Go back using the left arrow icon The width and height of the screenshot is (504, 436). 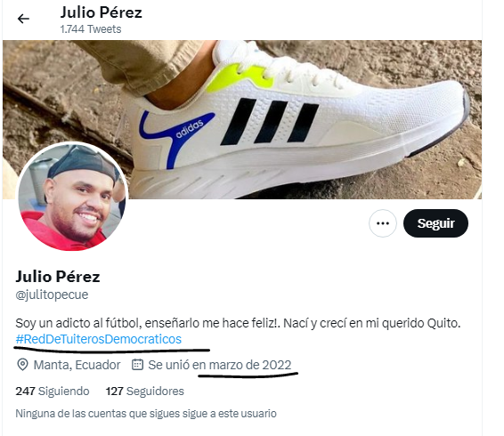click(x=23, y=19)
